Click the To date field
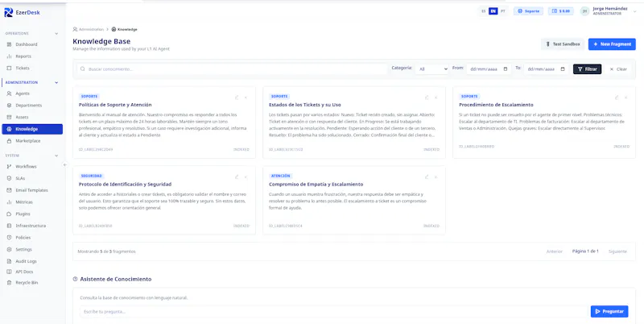Viewport: 644px width, 324px height. pyautogui.click(x=547, y=69)
